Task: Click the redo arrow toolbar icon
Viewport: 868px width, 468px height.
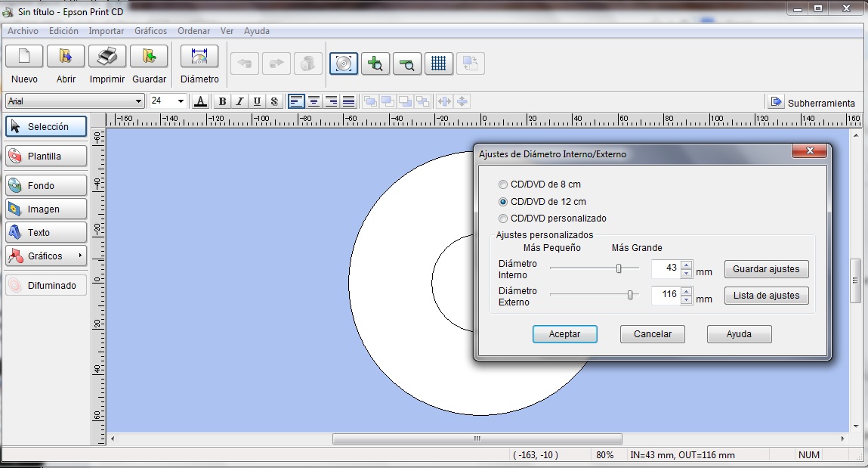Action: (276, 64)
